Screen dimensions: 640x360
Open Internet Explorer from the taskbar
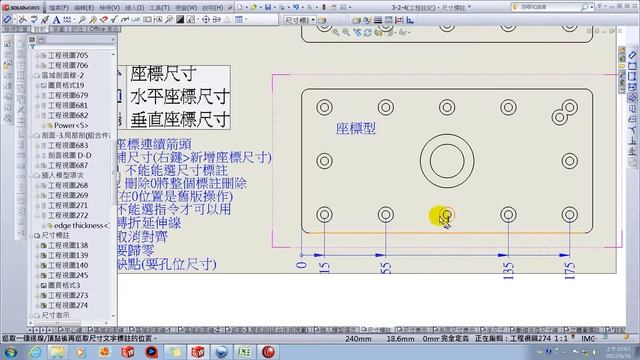pos(36,352)
